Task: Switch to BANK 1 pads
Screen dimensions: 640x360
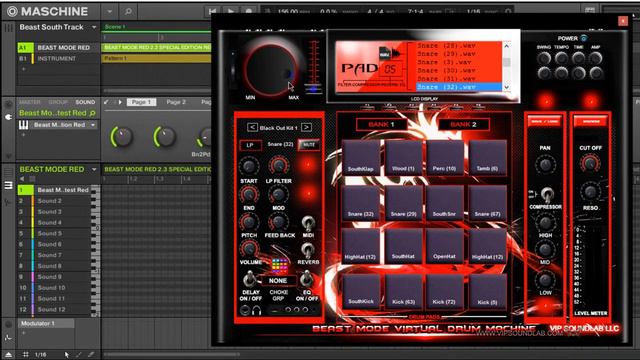Action: (x=382, y=124)
